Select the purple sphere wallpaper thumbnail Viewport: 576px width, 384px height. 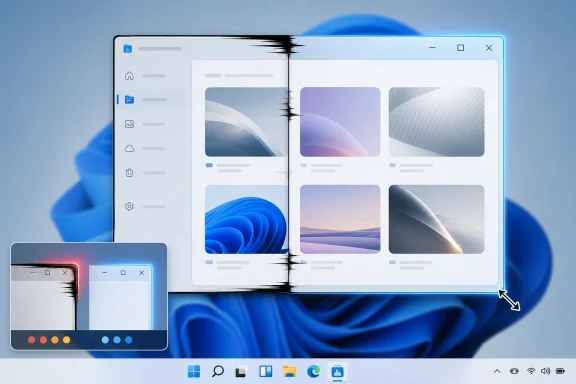pos(340,122)
